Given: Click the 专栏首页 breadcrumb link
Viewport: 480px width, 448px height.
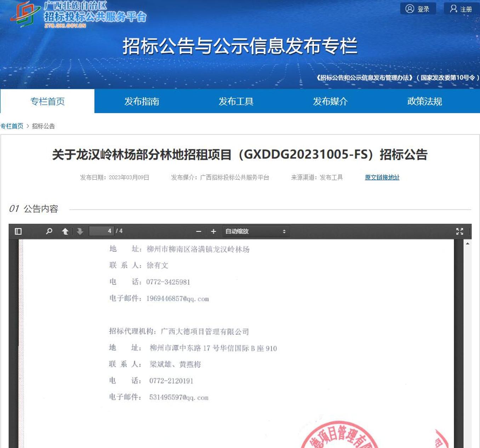Looking at the screenshot, I should [12, 126].
